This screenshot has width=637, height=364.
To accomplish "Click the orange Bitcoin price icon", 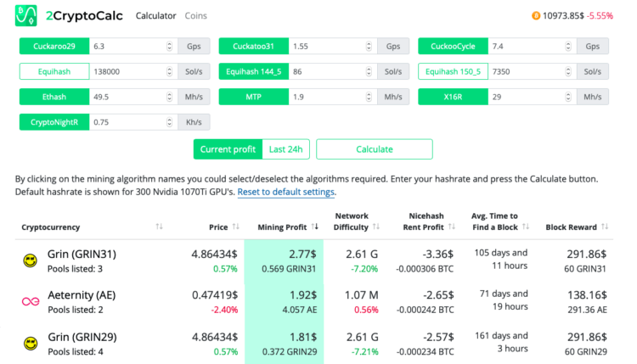I will (x=536, y=16).
